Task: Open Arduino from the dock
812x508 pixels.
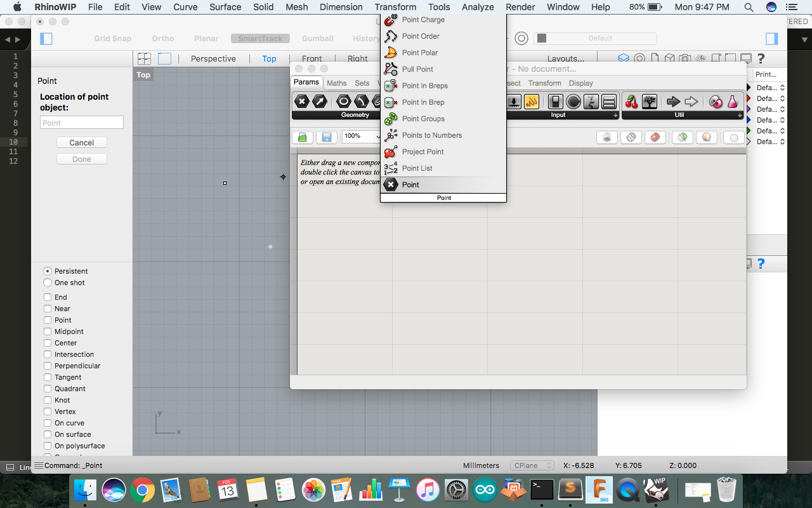Action: coord(485,490)
